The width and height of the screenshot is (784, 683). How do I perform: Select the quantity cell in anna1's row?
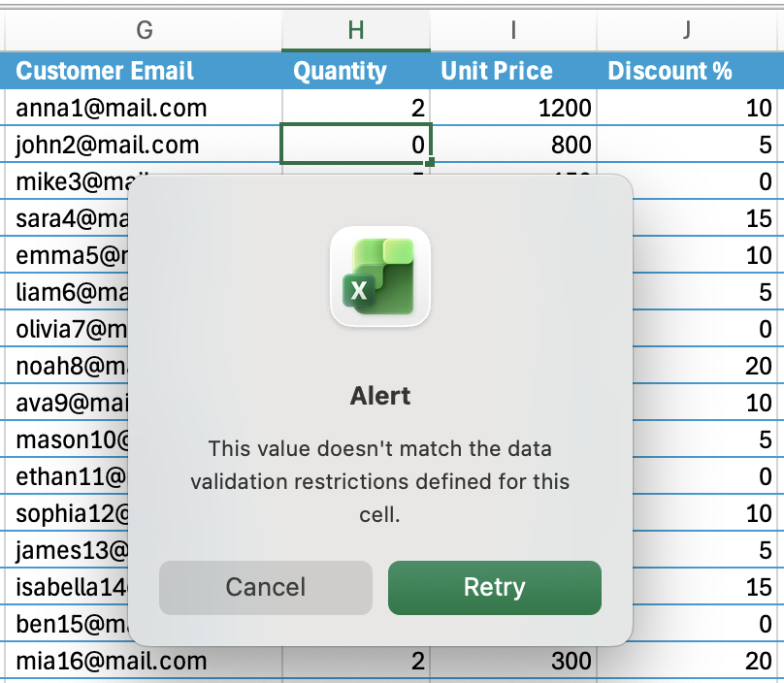[356, 108]
